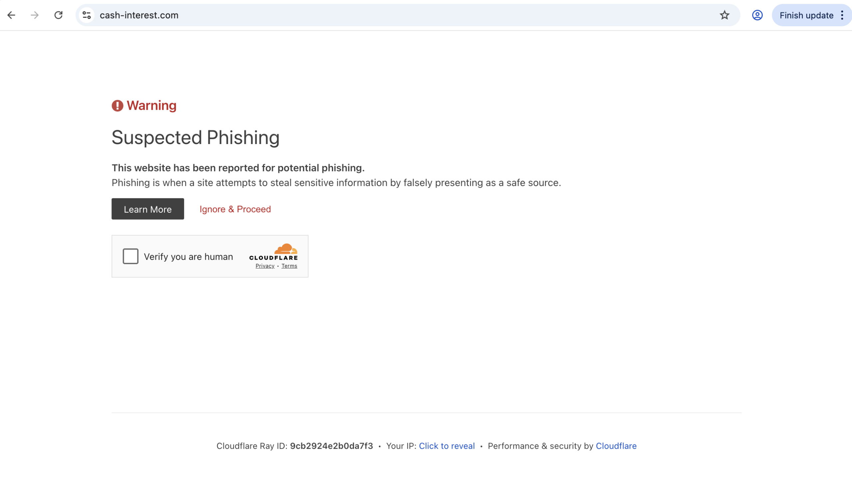Image resolution: width=852 pixels, height=504 pixels.
Task: Reload the current page
Action: click(58, 15)
